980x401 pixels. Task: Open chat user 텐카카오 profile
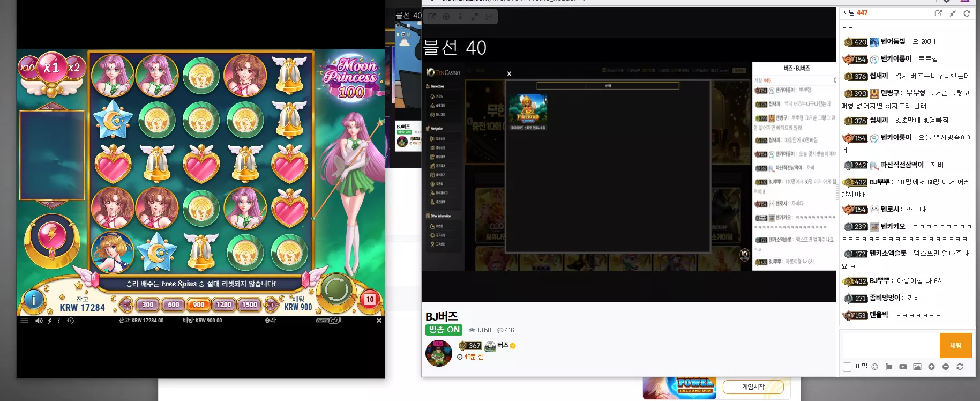(x=893, y=227)
